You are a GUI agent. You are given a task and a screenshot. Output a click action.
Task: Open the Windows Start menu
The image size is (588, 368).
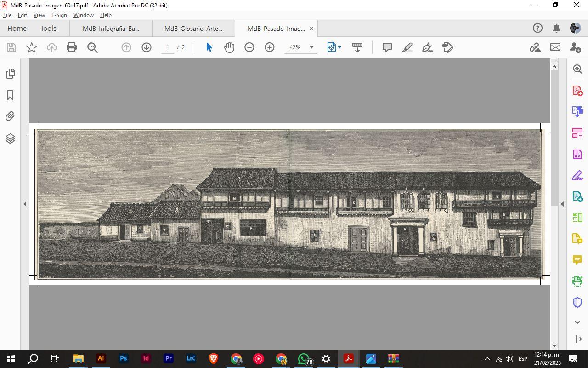11,359
